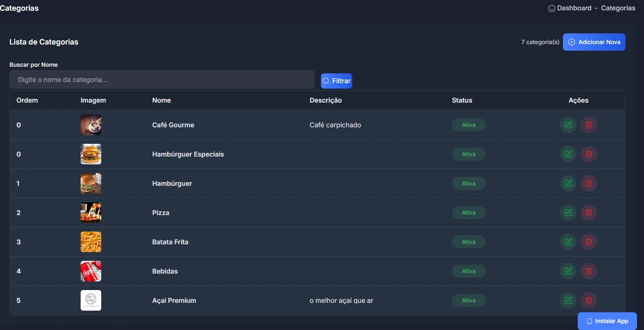Apply the Filtrar search button
Image resolution: width=644 pixels, height=330 pixels.
click(336, 81)
